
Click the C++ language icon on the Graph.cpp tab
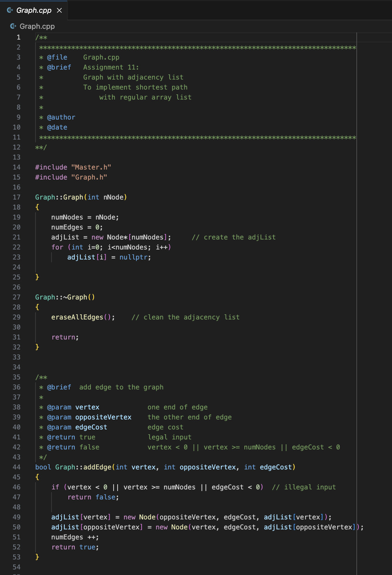coord(10,10)
